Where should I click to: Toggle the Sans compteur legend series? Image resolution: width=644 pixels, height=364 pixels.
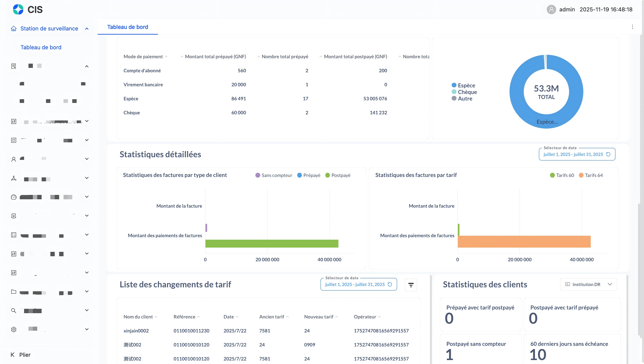point(274,175)
